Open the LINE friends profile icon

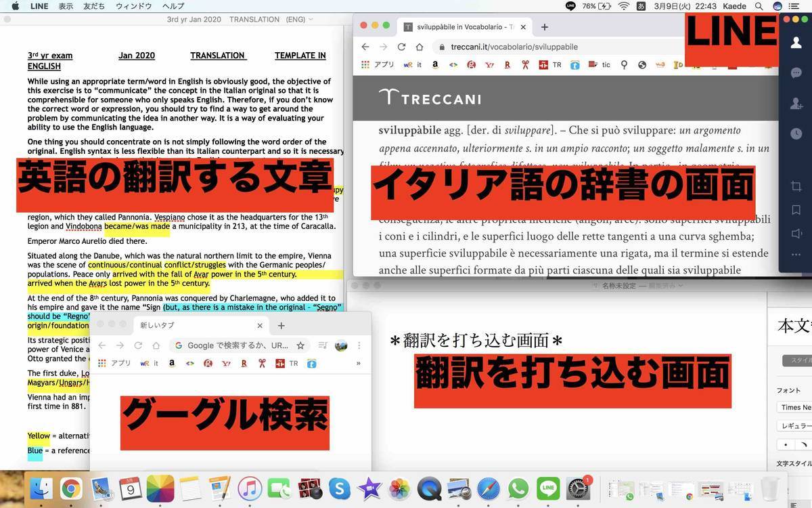796,42
